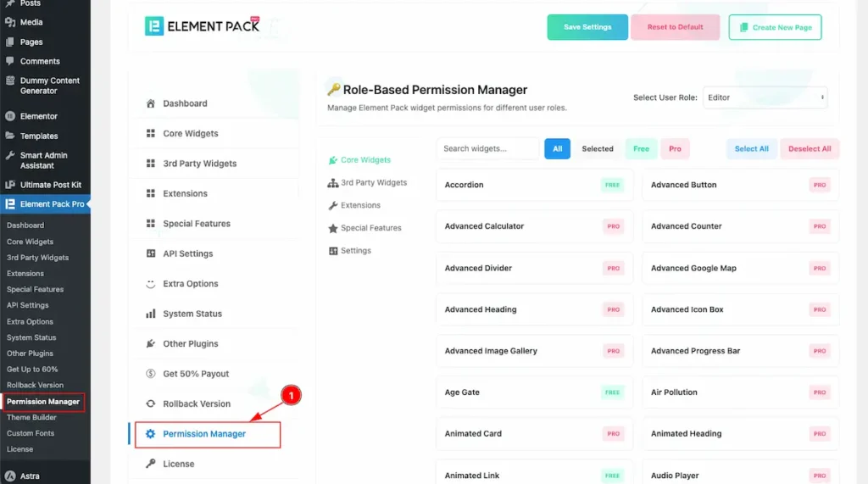This screenshot has height=484, width=868.
Task: Click the Extensions grid icon in plugin menu
Action: click(x=151, y=193)
